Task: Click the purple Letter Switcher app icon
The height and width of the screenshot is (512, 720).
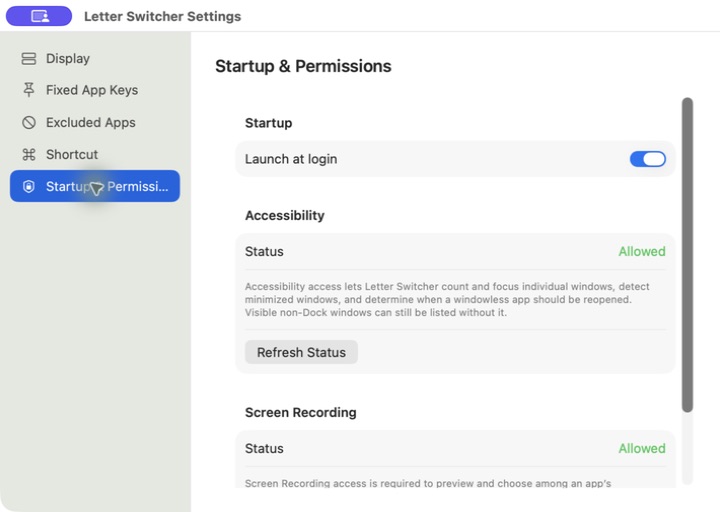Action: [39, 16]
